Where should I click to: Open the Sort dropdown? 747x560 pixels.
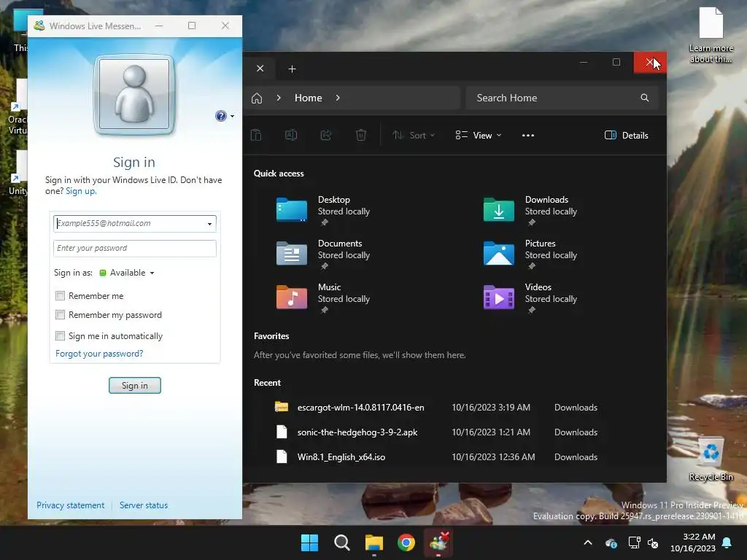point(414,135)
